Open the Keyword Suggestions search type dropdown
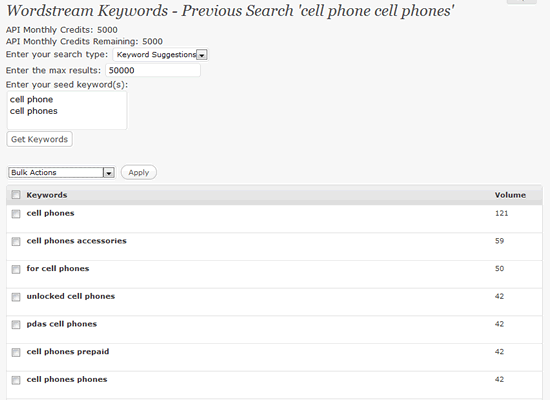 tap(161, 55)
